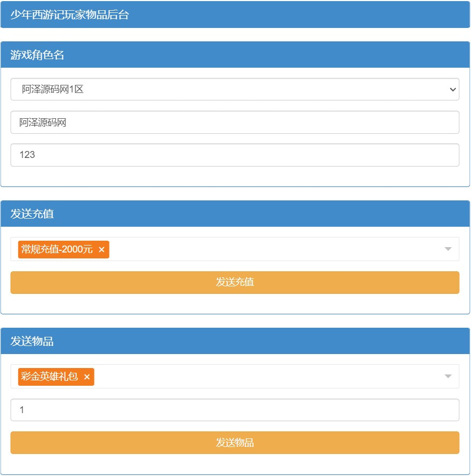Screen dimensions: 471x476
Task: Click the blue 发送物品 panel heading
Action: click(235, 341)
